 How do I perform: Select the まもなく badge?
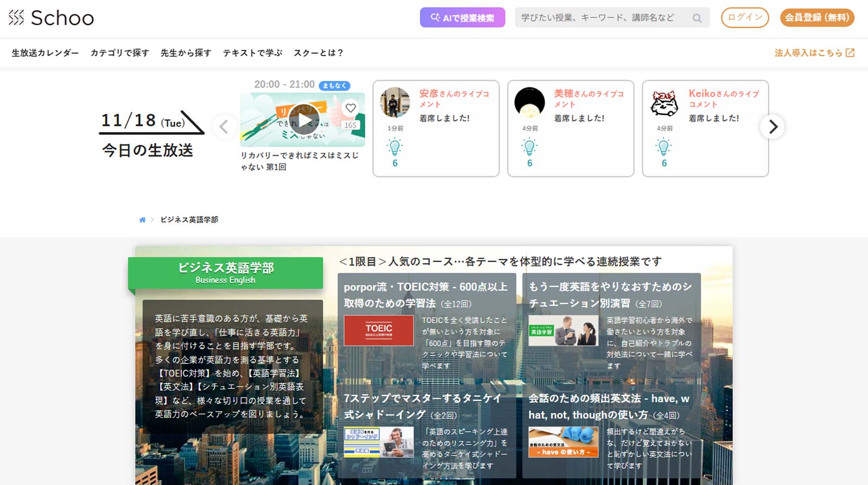tap(334, 86)
